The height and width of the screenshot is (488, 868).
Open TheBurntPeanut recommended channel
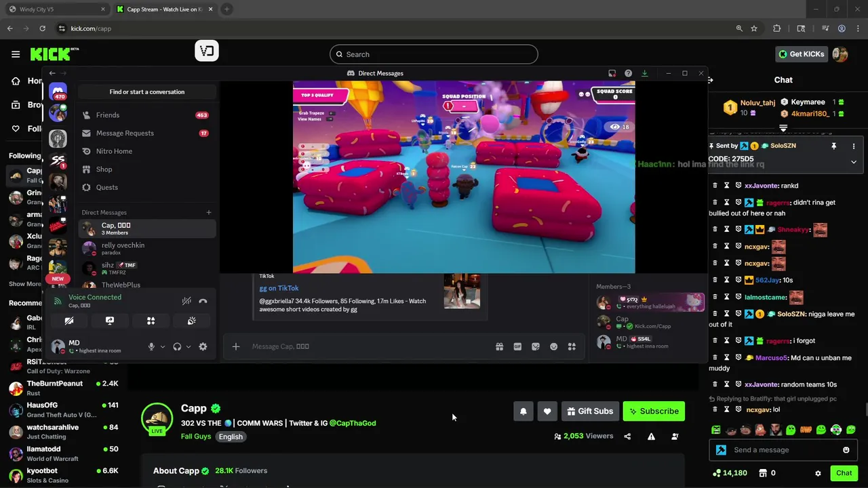tap(65, 389)
